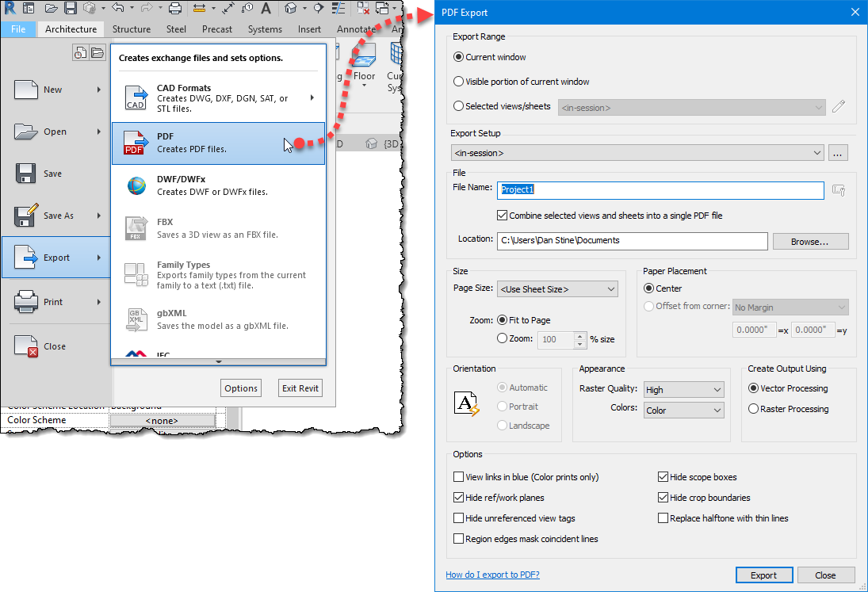
Task: Click the Switch Windows icon
Action: point(382,8)
